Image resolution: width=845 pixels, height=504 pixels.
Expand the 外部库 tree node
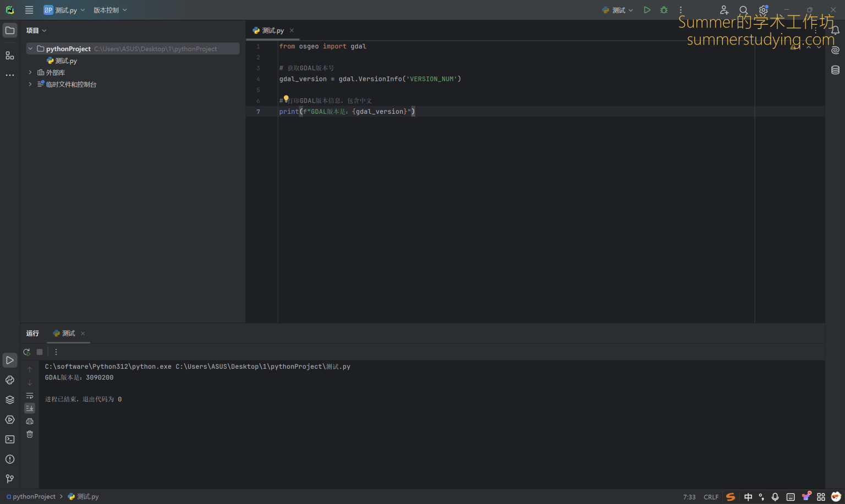pyautogui.click(x=30, y=73)
